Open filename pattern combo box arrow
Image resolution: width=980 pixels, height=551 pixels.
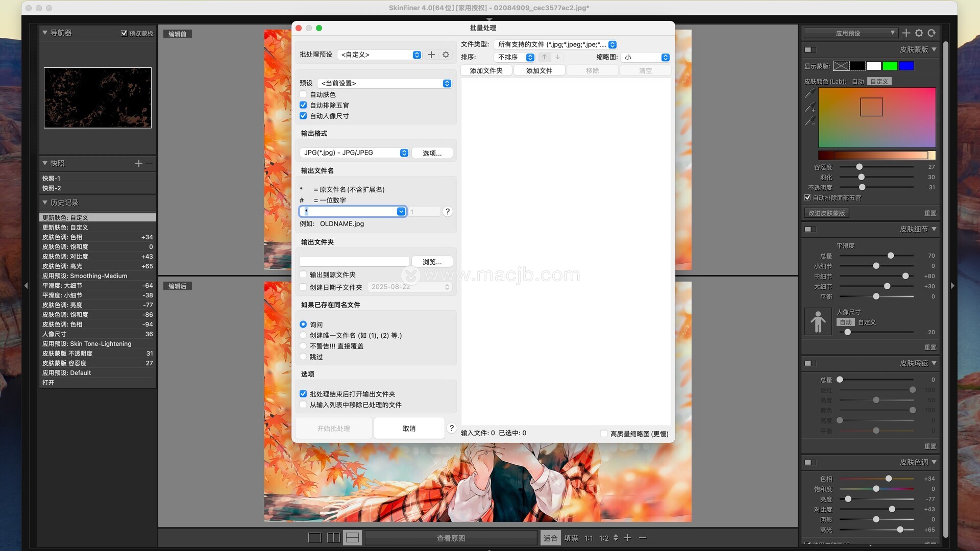[x=401, y=211]
